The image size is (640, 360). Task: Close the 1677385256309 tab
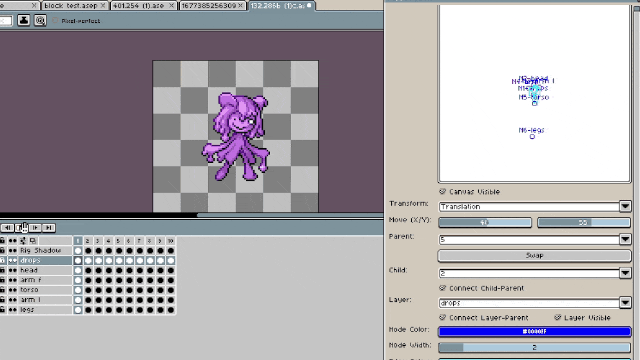(241, 5)
